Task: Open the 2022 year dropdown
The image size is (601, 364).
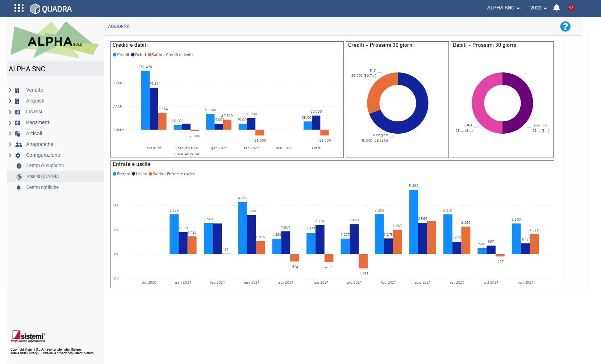Action: 538,8
